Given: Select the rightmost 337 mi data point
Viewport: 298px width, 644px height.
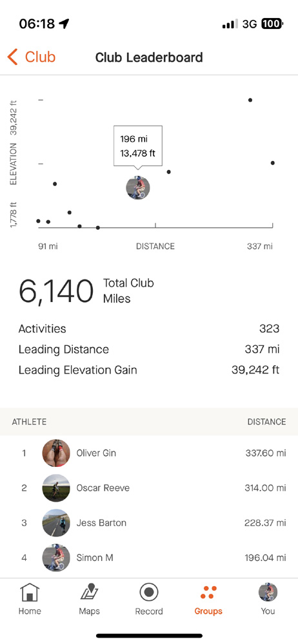Looking at the screenshot, I should pyautogui.click(x=272, y=163).
